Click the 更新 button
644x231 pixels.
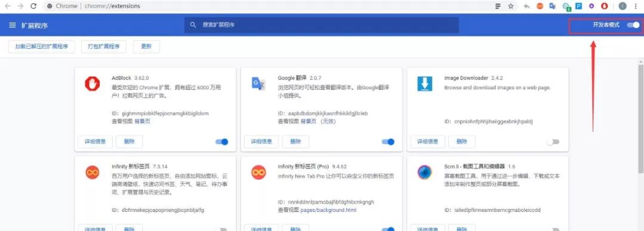coord(146,46)
